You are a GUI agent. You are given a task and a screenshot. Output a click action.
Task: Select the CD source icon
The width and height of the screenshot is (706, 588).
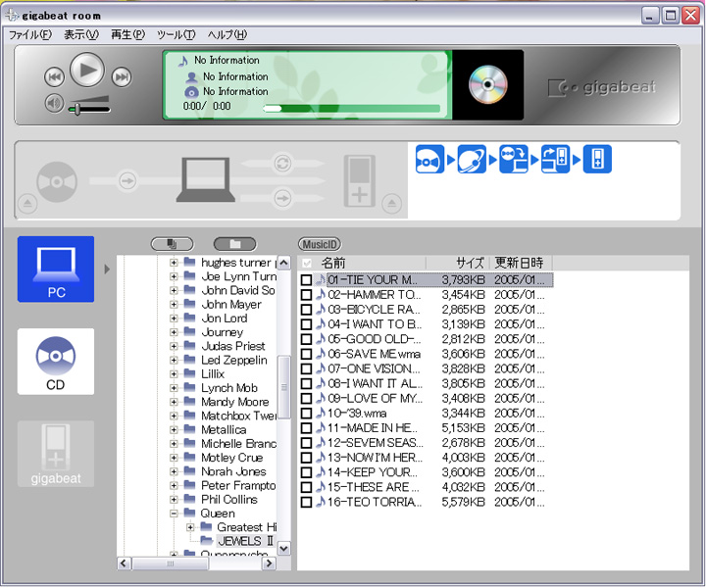pos(56,362)
